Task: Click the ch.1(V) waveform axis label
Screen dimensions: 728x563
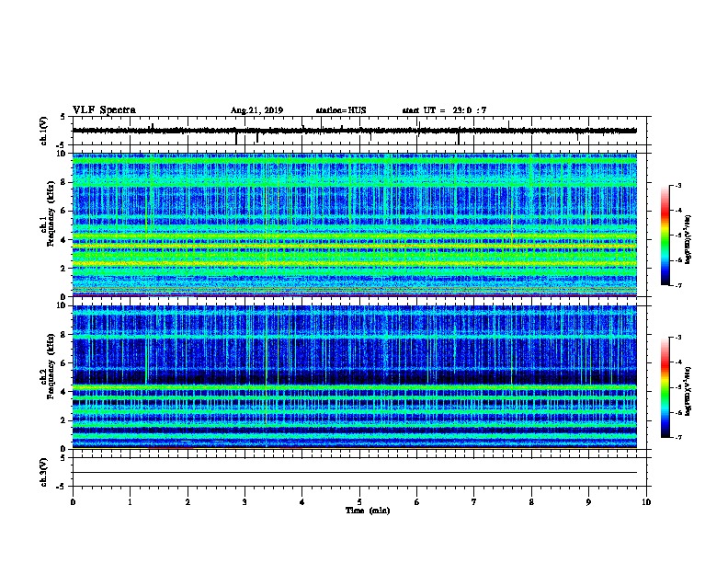Action: [44, 131]
